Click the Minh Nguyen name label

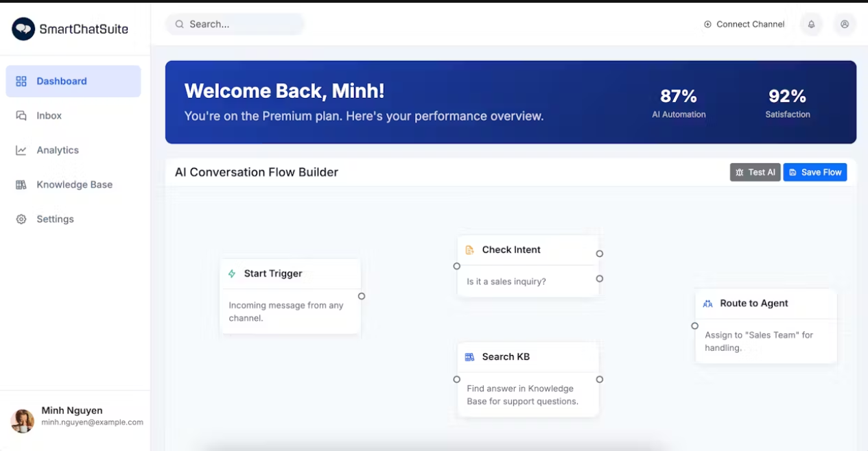point(72,411)
